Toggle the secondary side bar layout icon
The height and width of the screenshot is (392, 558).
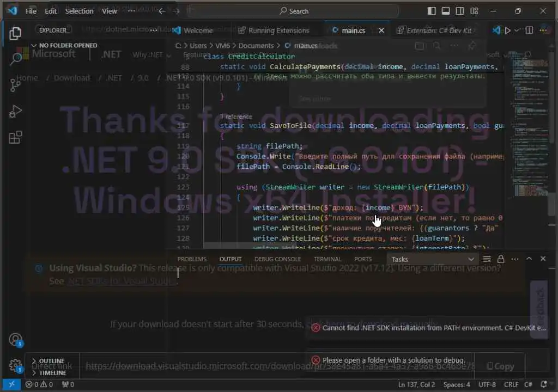coord(460,11)
